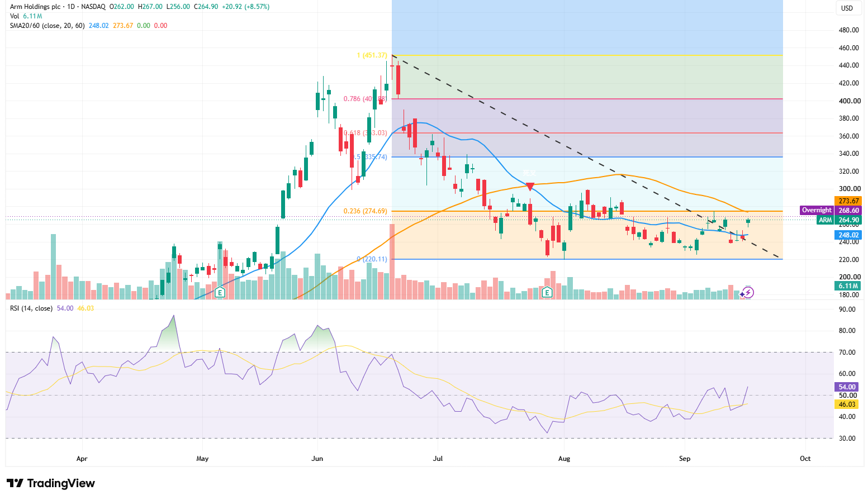Click the Oct label on time axis
The height and width of the screenshot is (500, 868).
[805, 459]
